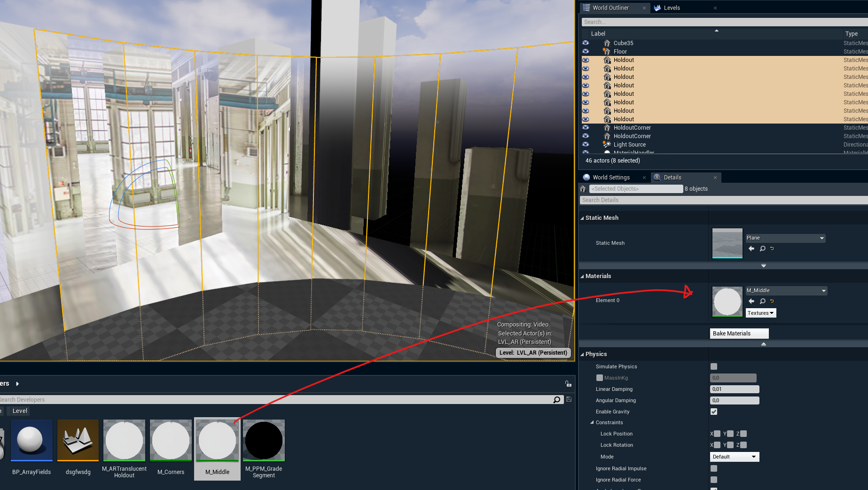Browse to M_Middle material via magnifier icon
The height and width of the screenshot is (490, 868).
(x=762, y=301)
